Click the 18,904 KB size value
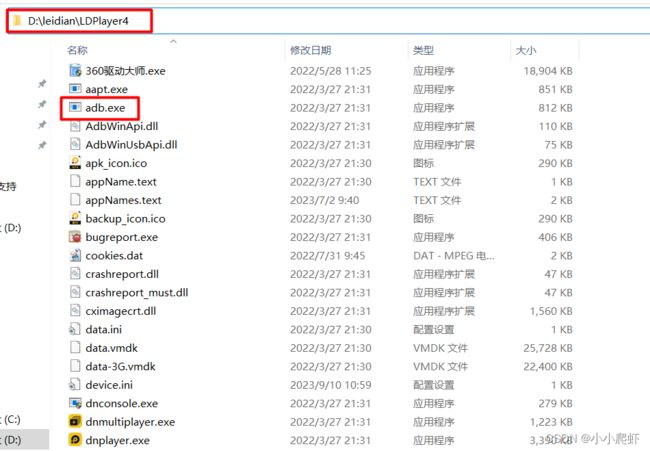Image resolution: width=650 pixels, height=451 pixels. 548,71
